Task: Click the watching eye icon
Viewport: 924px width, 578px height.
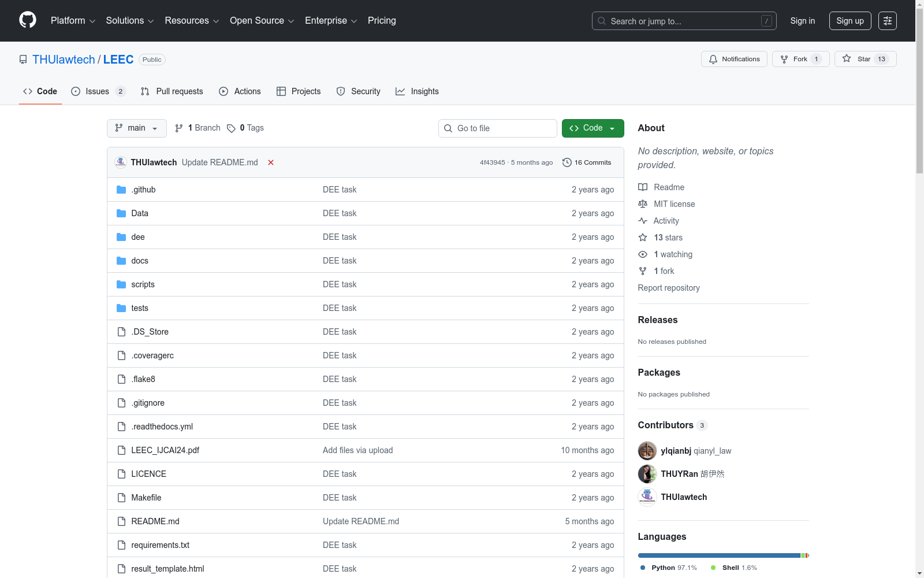Action: [x=643, y=254]
